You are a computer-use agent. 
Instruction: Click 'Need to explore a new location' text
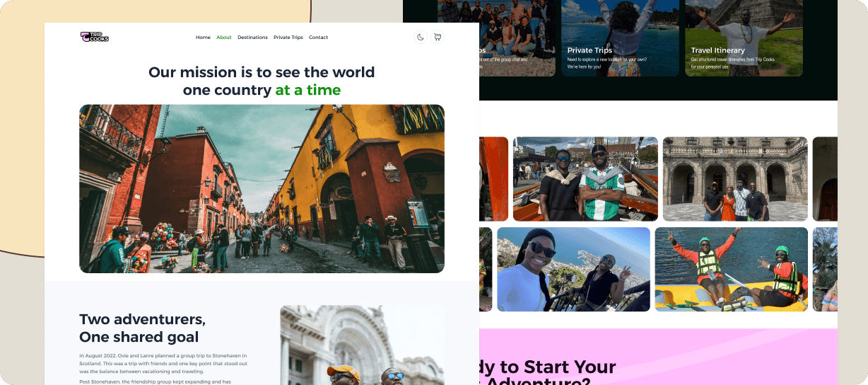pos(606,64)
